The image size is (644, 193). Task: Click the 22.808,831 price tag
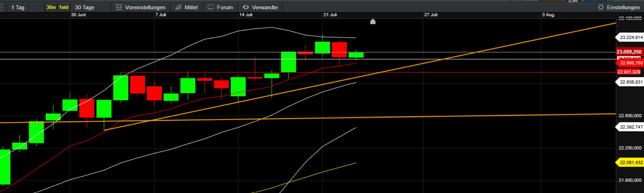[x=629, y=82]
